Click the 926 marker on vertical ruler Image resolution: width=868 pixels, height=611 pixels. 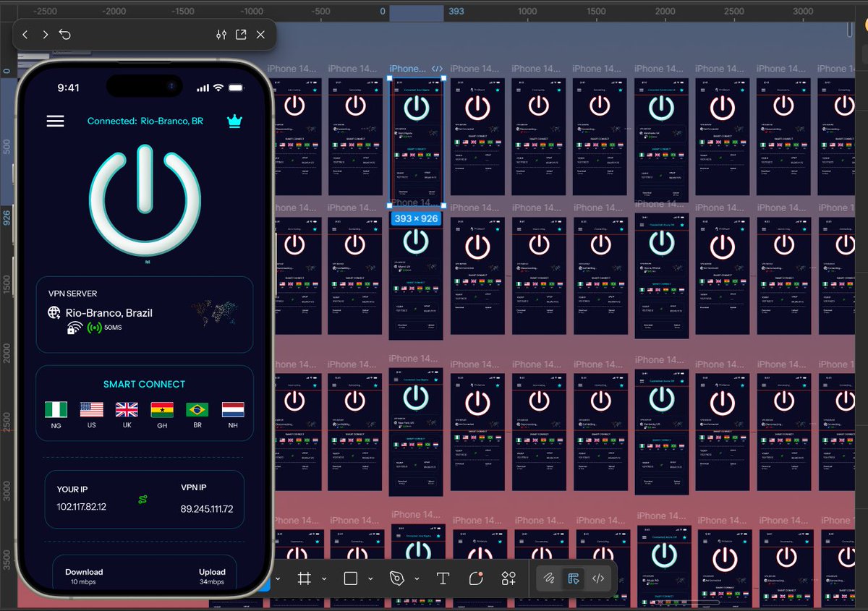pyautogui.click(x=7, y=217)
